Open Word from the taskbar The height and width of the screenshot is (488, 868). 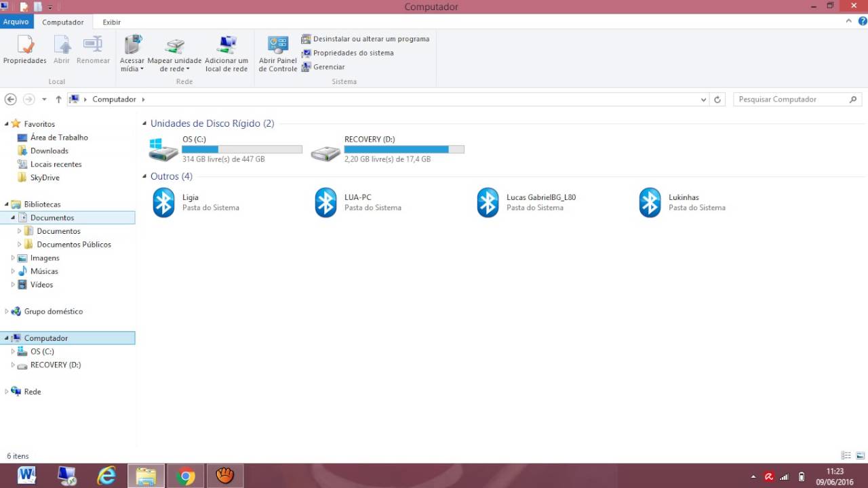click(x=26, y=475)
